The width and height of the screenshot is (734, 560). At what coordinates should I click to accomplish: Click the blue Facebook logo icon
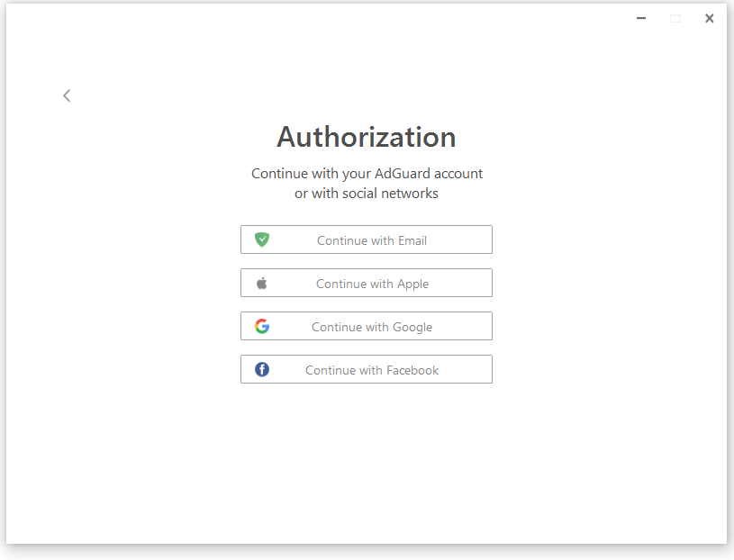(x=262, y=370)
